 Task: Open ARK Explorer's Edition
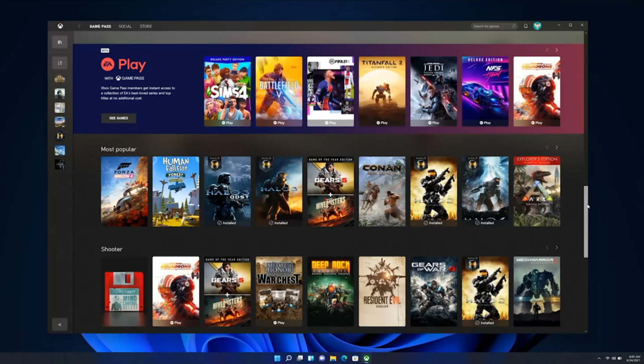click(537, 191)
